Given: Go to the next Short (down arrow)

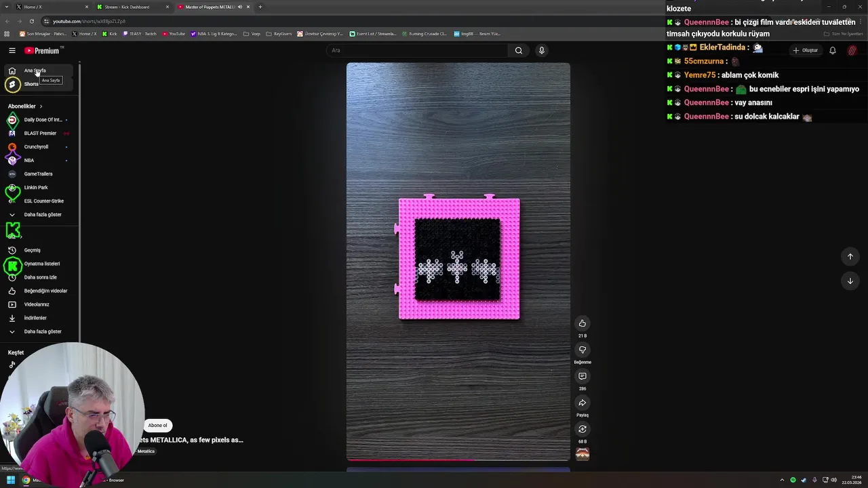Looking at the screenshot, I should [850, 281].
